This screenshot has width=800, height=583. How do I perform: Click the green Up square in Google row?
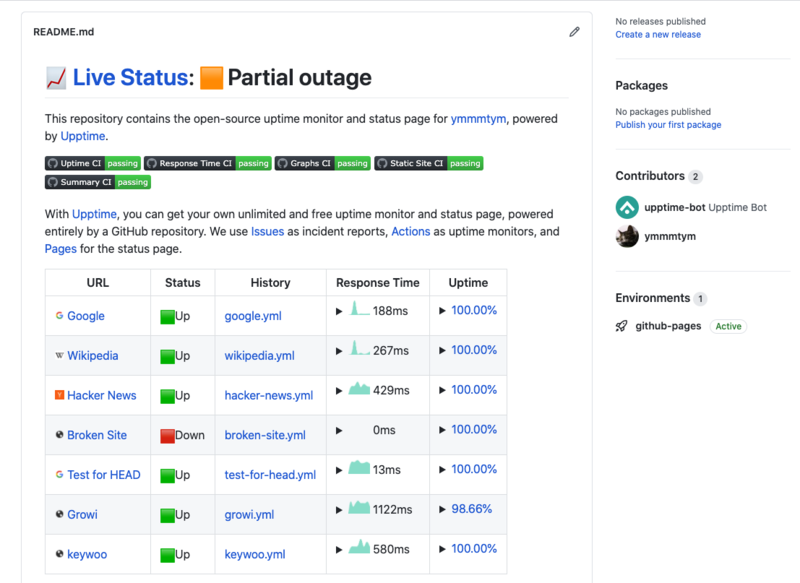pyautogui.click(x=167, y=317)
